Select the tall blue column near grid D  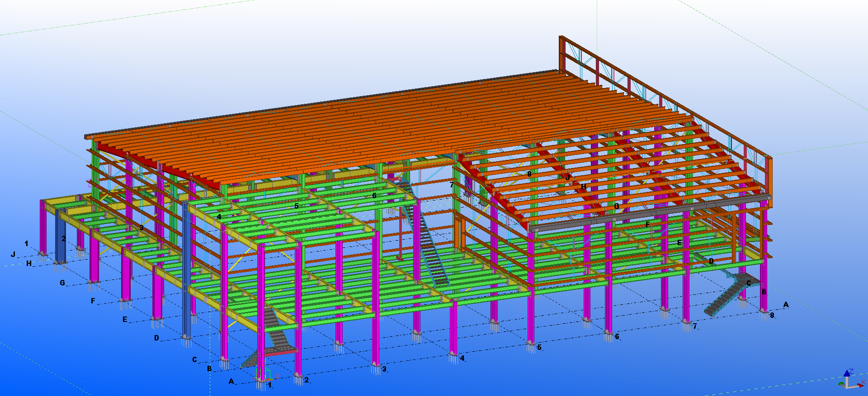tap(186, 271)
